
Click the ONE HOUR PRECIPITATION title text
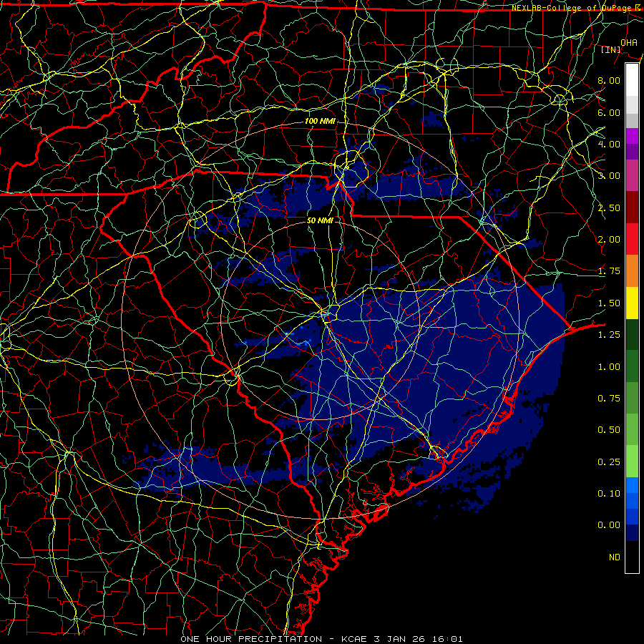[251, 639]
